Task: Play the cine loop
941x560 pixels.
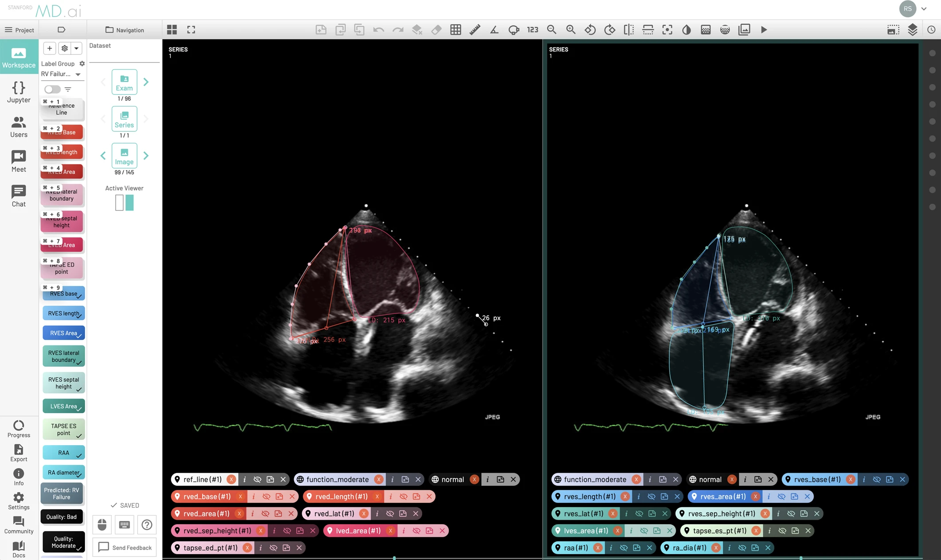Action: coord(764,30)
